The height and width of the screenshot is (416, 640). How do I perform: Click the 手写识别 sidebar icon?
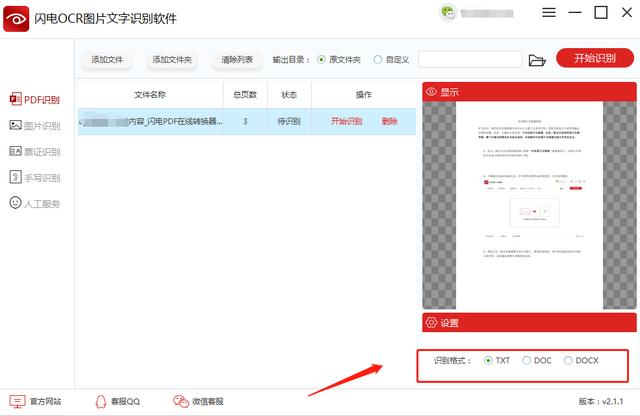(x=15, y=177)
